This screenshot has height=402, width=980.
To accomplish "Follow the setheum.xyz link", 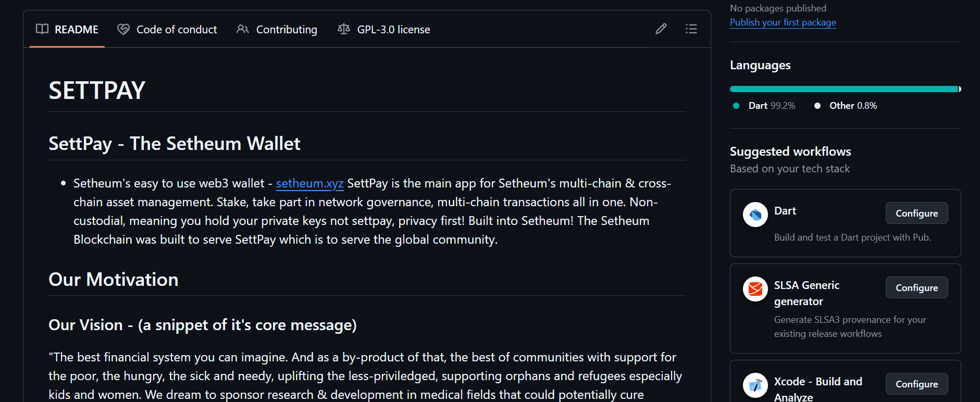I will pyautogui.click(x=309, y=183).
